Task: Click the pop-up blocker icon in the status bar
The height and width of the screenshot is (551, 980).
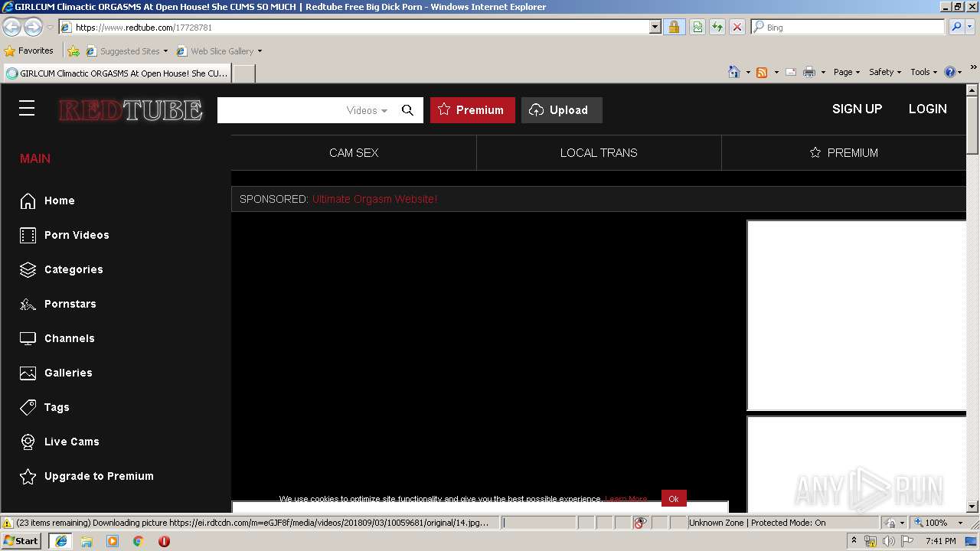Action: point(640,523)
